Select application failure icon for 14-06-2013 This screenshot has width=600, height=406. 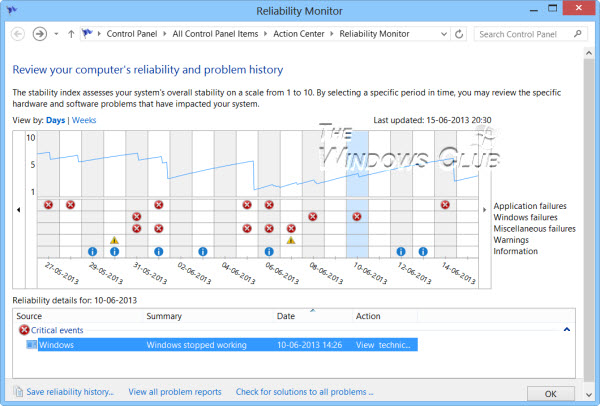coord(445,205)
